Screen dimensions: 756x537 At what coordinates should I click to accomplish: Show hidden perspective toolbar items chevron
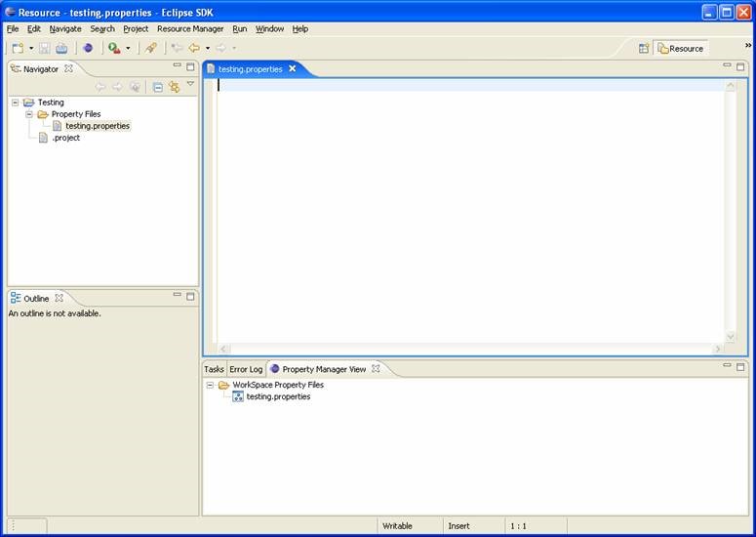(x=748, y=45)
